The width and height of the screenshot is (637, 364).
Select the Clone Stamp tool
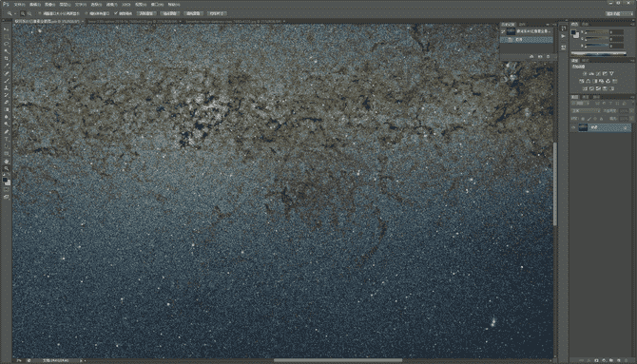[6, 88]
